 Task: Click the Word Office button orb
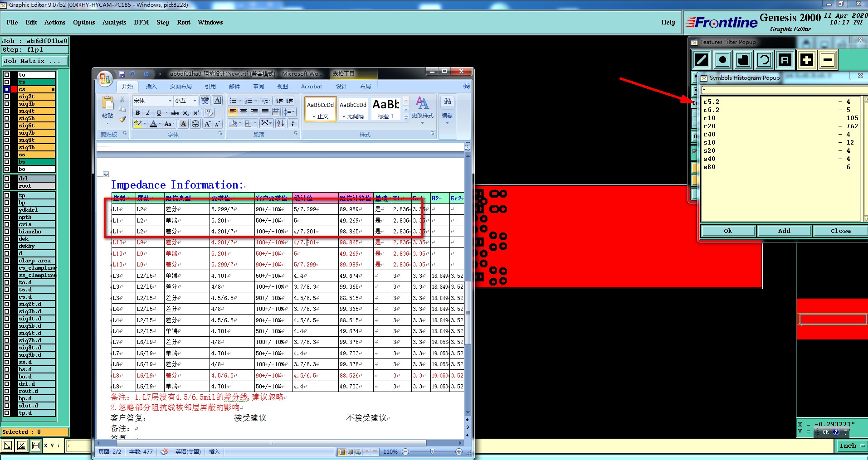tap(105, 79)
